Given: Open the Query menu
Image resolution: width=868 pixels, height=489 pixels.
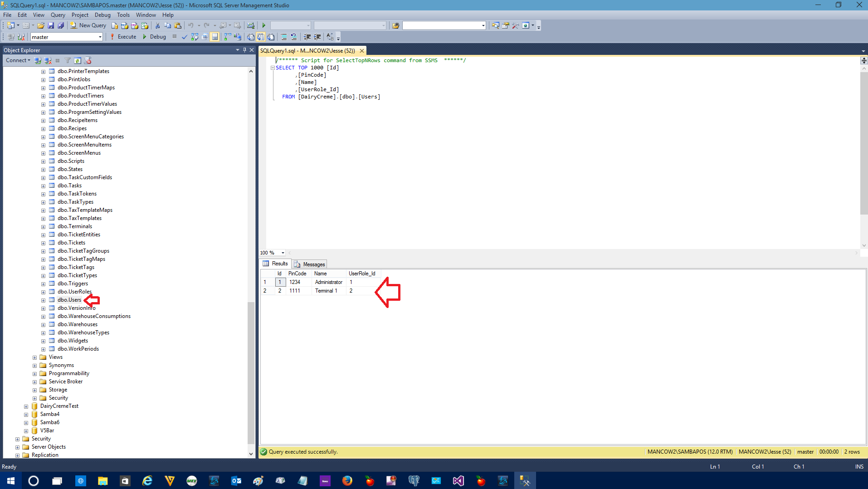Looking at the screenshot, I should [x=58, y=15].
